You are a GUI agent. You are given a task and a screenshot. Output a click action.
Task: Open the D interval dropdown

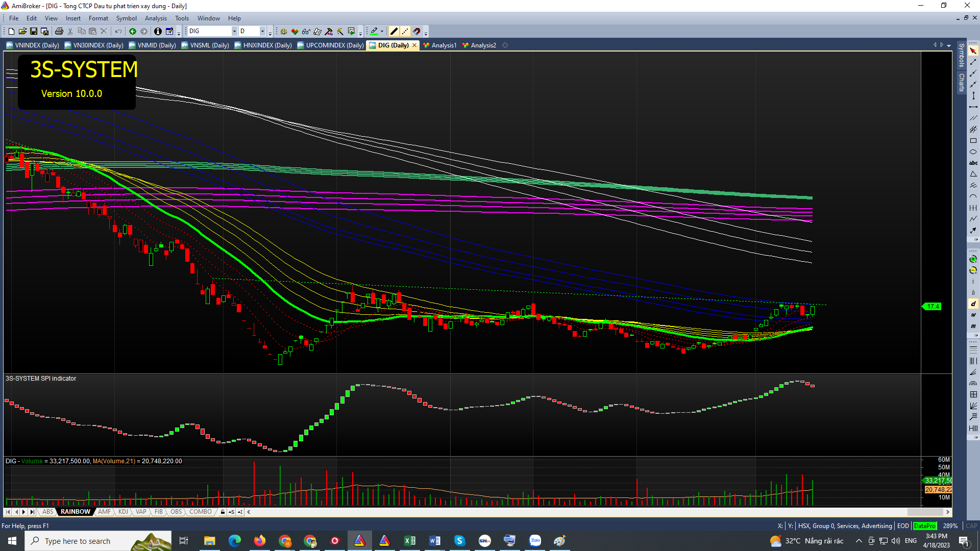[262, 32]
